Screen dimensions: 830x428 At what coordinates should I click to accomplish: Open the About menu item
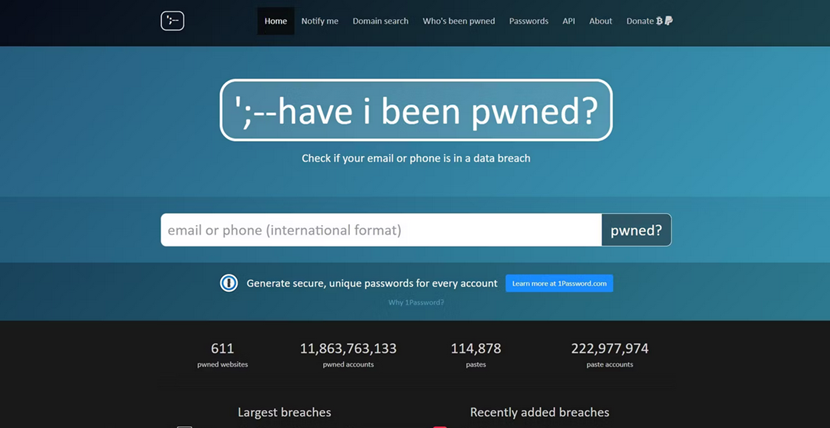(600, 21)
